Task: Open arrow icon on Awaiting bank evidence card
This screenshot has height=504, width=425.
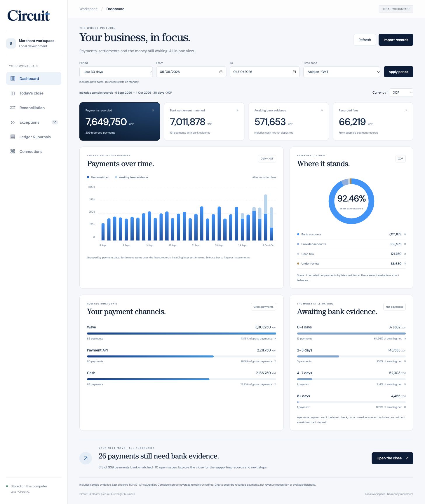Action: (322, 111)
